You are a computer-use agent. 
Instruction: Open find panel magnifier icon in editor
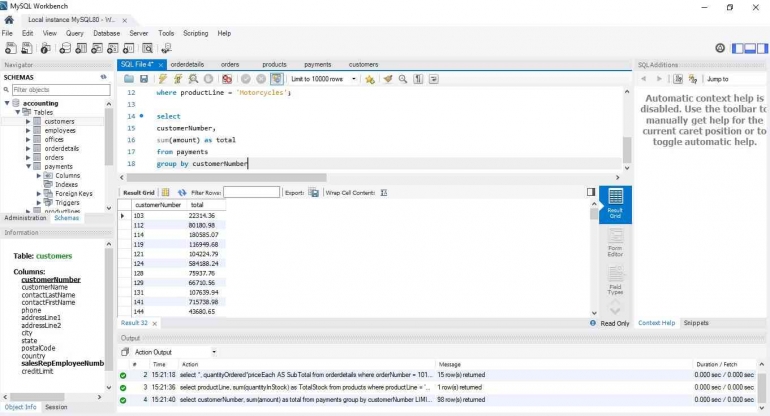click(403, 79)
